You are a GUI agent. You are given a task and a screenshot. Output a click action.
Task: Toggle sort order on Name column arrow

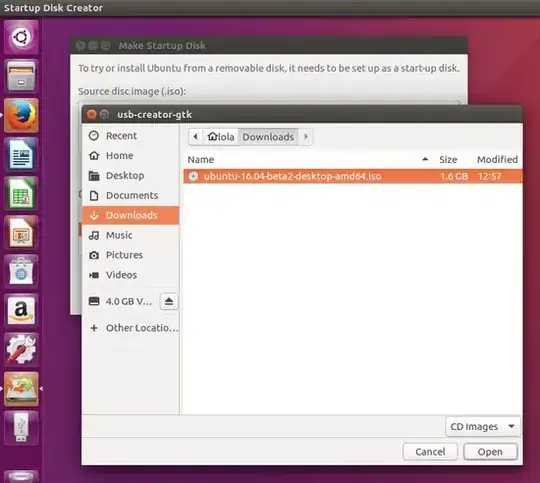(x=425, y=159)
